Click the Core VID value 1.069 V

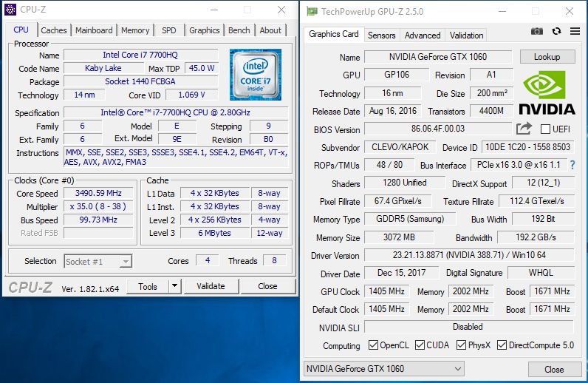[x=191, y=95]
